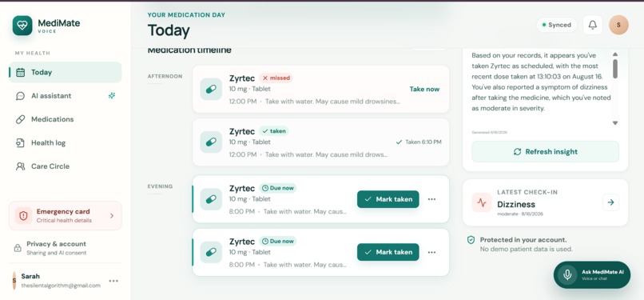
Task: Click the Refresh insight button
Action: pos(546,152)
